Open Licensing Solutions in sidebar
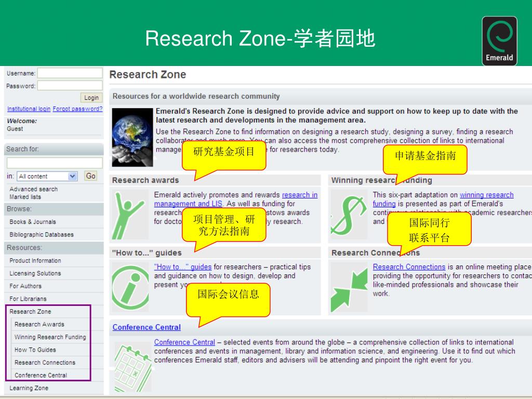Screen dimensions: 532x399 click(x=35, y=273)
